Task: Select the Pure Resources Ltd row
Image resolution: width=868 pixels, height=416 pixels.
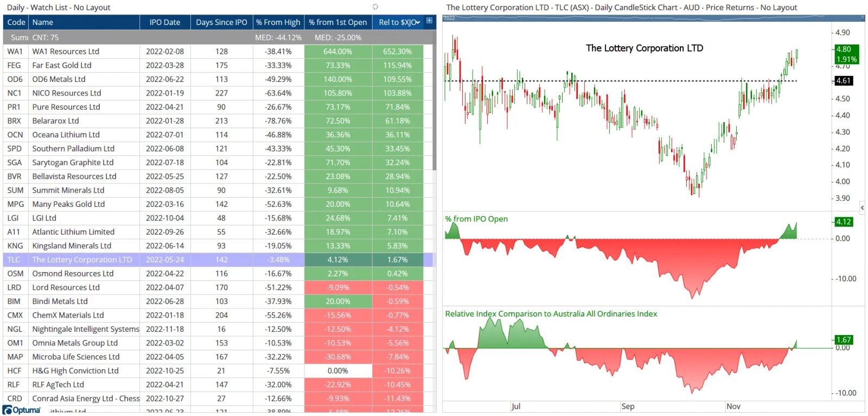Action: 218,107
